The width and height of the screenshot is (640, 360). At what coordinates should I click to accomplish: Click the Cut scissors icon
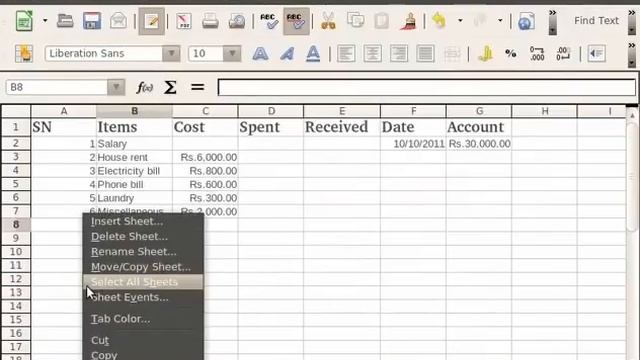point(328,20)
